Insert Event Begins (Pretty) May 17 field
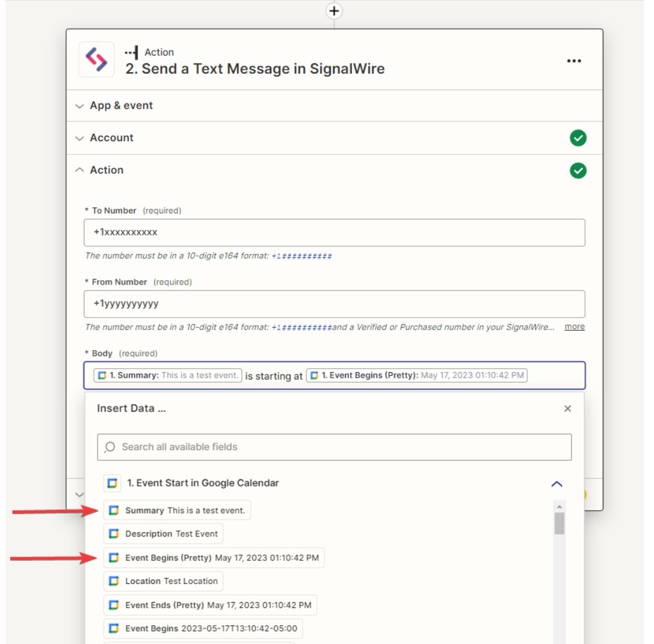Screen dimensions: 654x644 coord(214,558)
